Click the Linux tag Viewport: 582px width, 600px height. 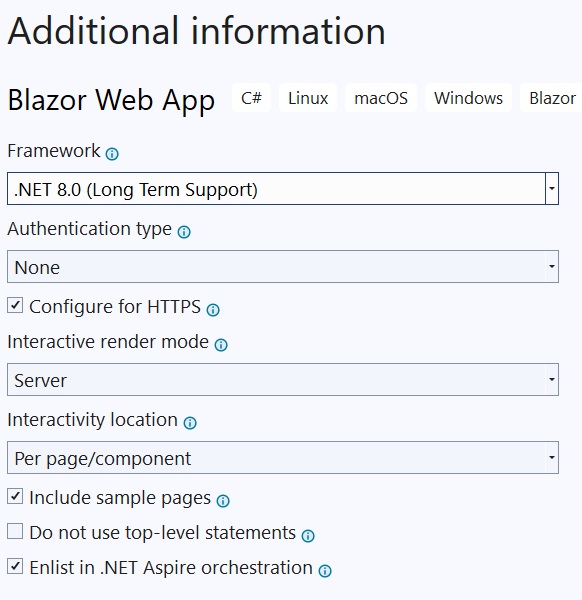point(308,98)
